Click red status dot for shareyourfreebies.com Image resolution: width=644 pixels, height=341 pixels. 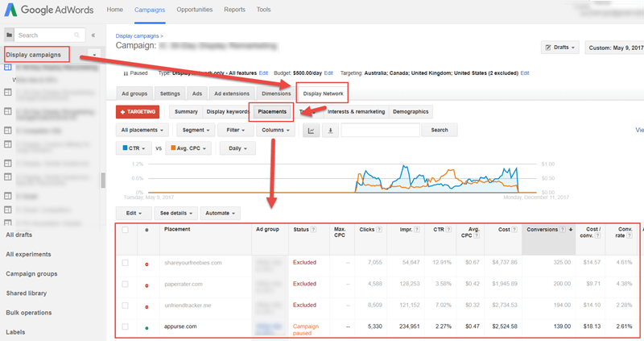coord(147,264)
